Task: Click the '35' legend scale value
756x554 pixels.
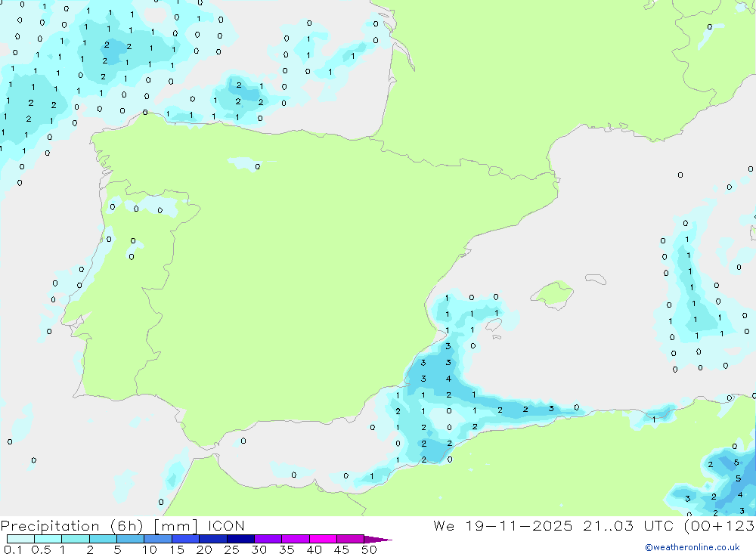Action: pyautogui.click(x=287, y=549)
